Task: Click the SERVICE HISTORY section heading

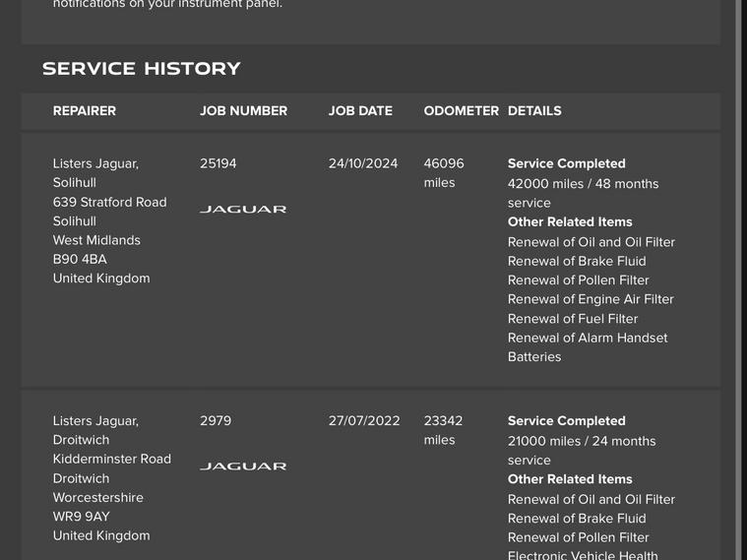Action: (x=142, y=69)
